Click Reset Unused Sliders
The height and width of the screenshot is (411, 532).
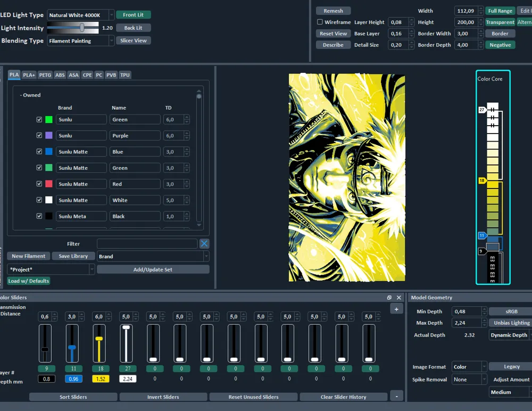point(253,397)
